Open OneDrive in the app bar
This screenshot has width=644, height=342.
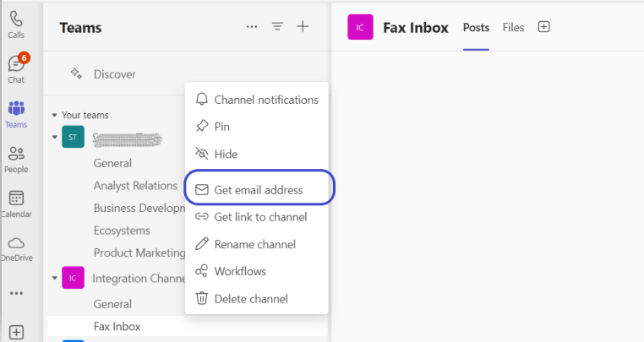(x=16, y=247)
